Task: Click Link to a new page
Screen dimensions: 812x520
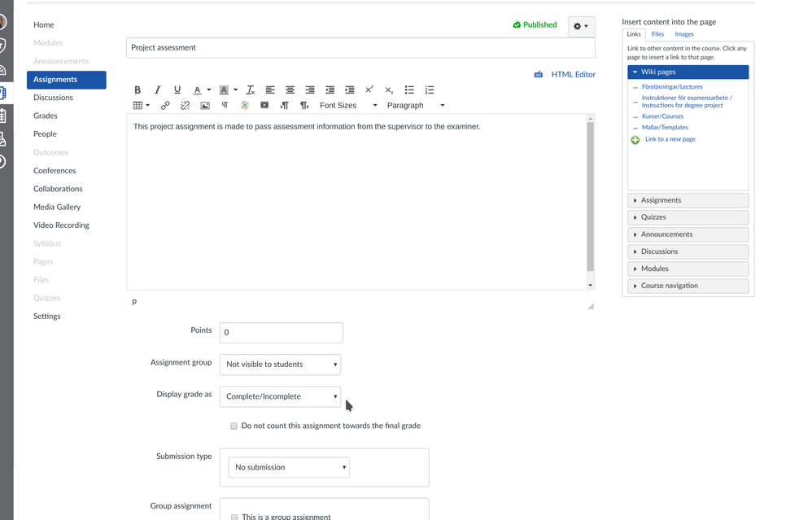Action: pyautogui.click(x=670, y=139)
